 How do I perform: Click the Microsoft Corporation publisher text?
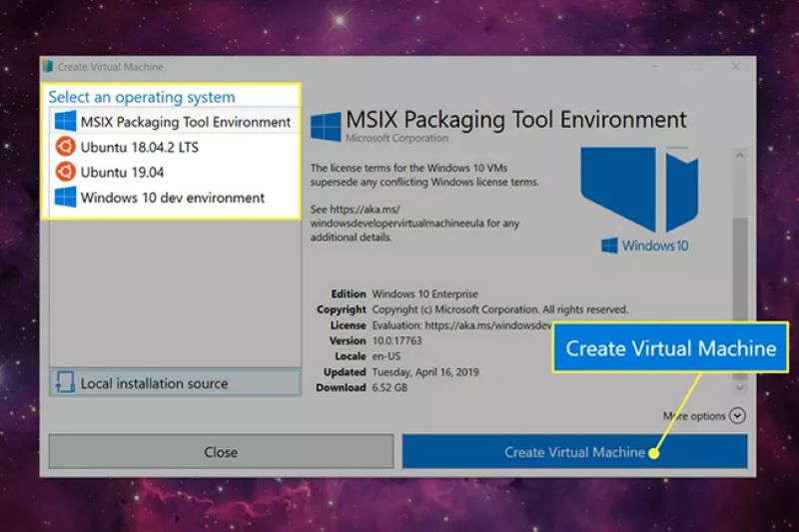[x=397, y=138]
